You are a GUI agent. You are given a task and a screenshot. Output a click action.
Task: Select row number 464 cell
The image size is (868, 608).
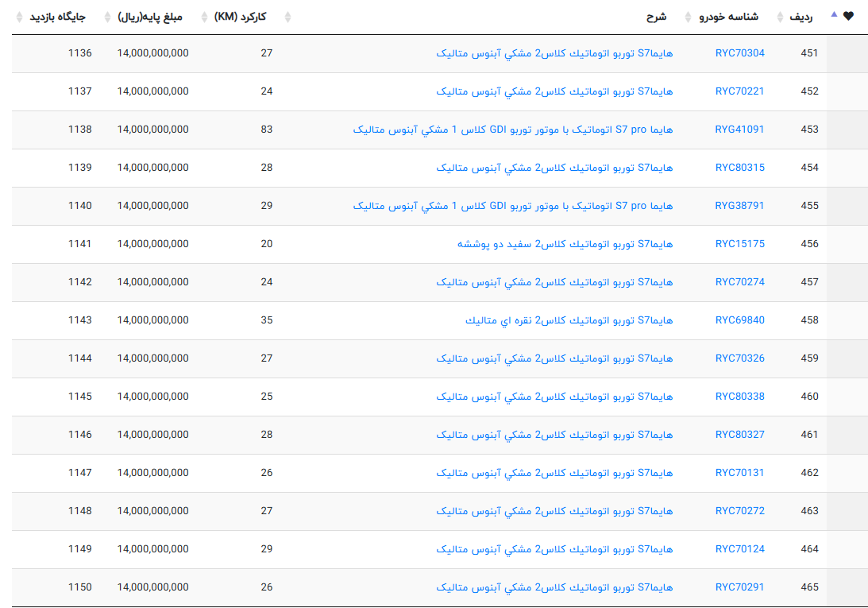click(809, 549)
